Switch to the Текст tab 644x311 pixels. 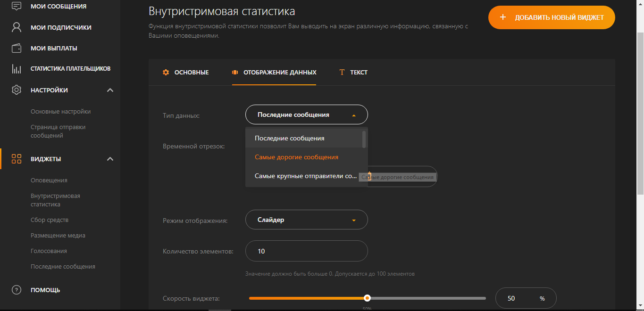tap(353, 73)
